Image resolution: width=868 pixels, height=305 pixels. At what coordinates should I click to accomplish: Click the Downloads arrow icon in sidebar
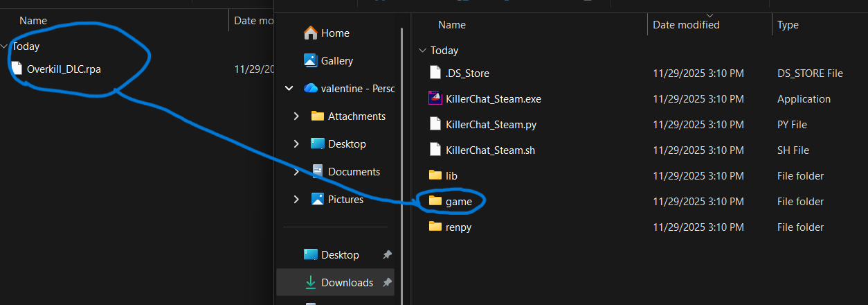click(x=311, y=282)
